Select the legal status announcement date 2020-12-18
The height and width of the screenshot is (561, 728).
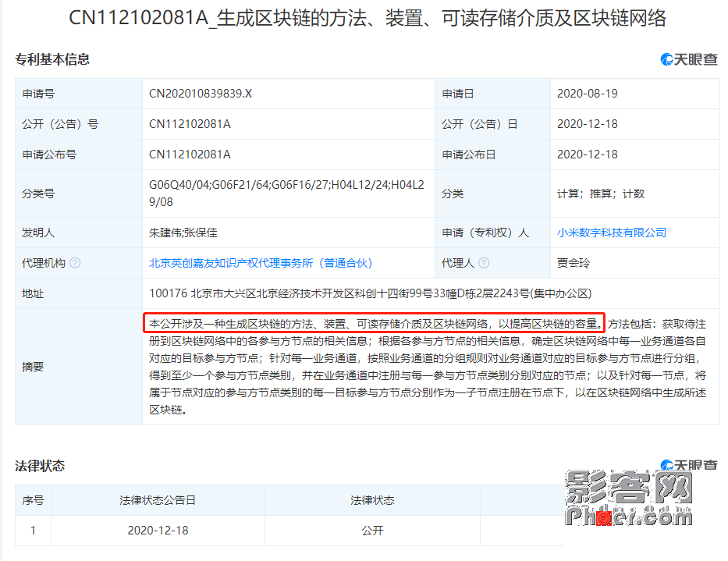click(158, 531)
